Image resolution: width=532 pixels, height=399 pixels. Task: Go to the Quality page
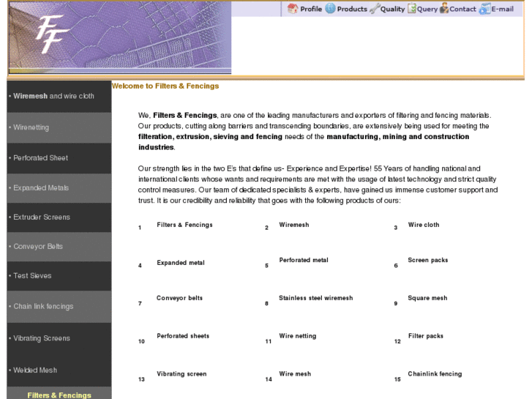click(392, 10)
